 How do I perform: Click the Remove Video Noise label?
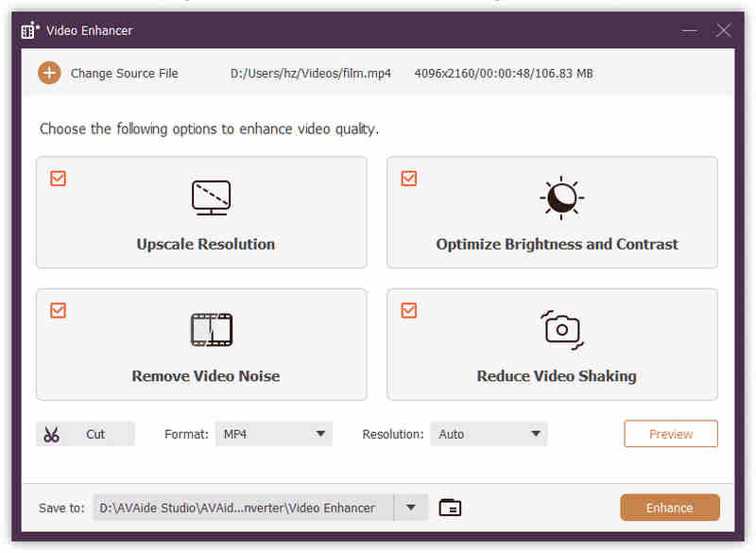coord(206,376)
